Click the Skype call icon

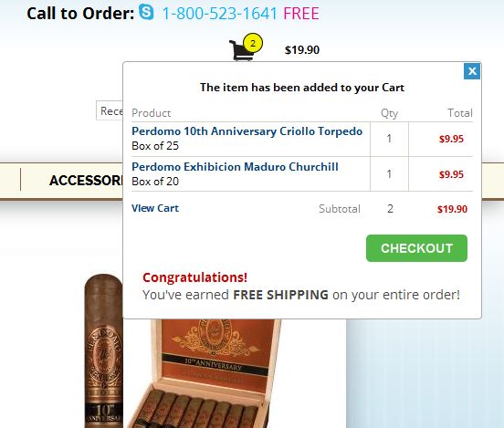point(146,12)
